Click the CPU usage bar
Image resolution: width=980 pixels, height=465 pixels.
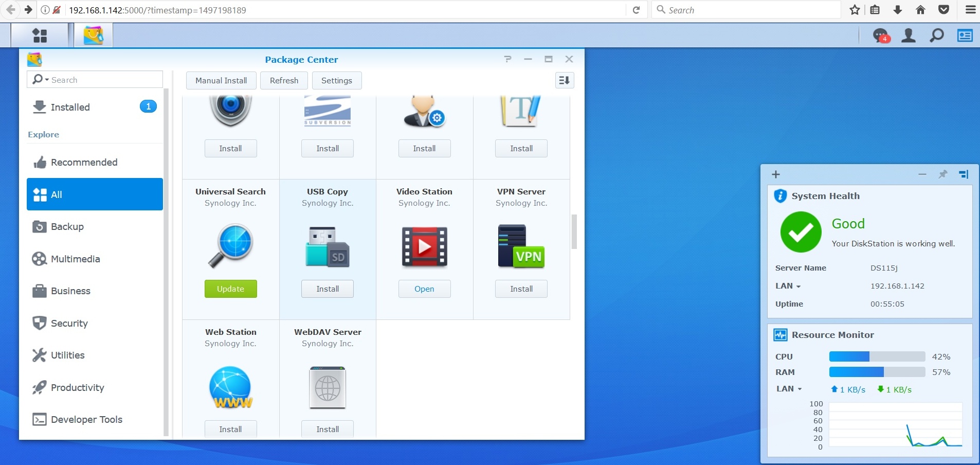coord(877,356)
